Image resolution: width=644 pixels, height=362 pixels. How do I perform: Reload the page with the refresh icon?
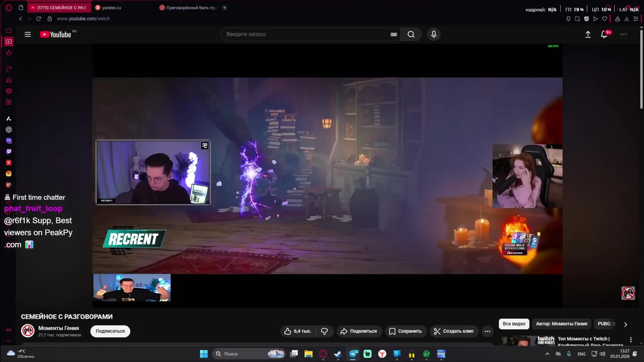coord(38,19)
